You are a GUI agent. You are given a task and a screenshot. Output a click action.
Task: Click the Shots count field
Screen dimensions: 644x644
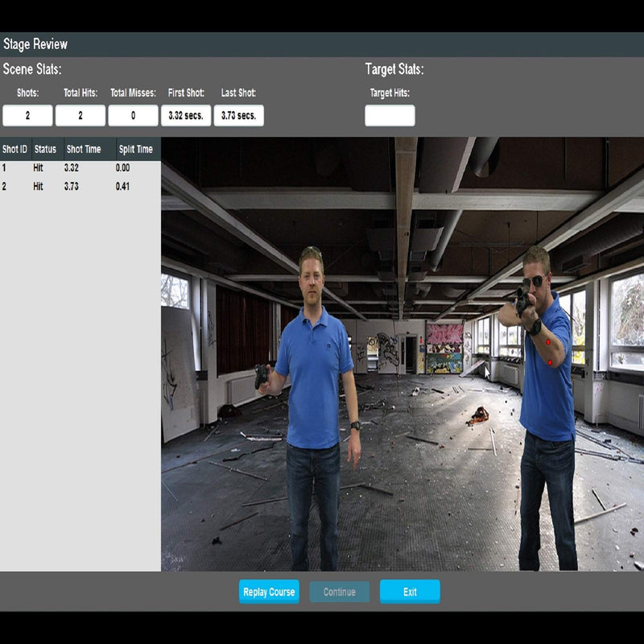tap(27, 116)
